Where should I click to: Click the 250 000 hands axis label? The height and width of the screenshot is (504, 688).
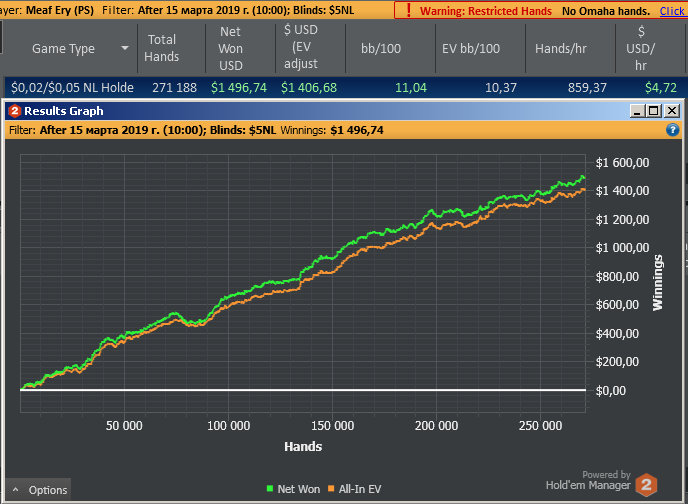point(540,425)
